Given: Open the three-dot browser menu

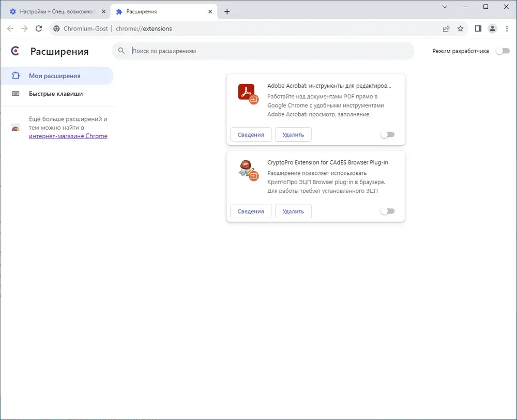Looking at the screenshot, I should tap(507, 28).
